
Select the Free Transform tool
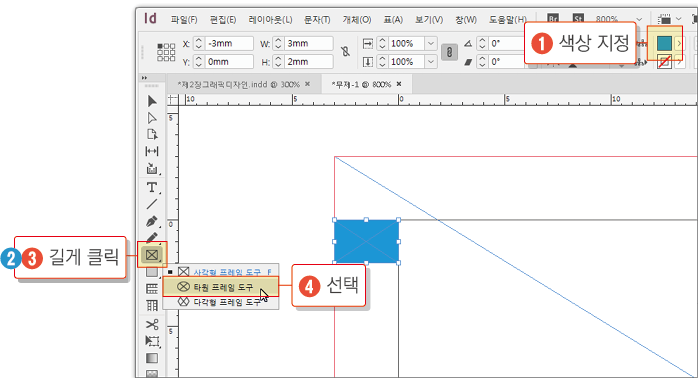tap(152, 341)
